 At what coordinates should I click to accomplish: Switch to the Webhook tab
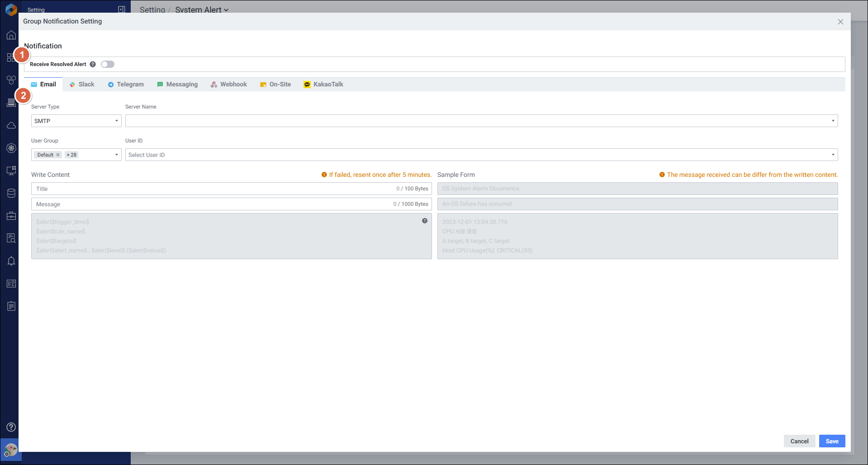click(x=229, y=84)
